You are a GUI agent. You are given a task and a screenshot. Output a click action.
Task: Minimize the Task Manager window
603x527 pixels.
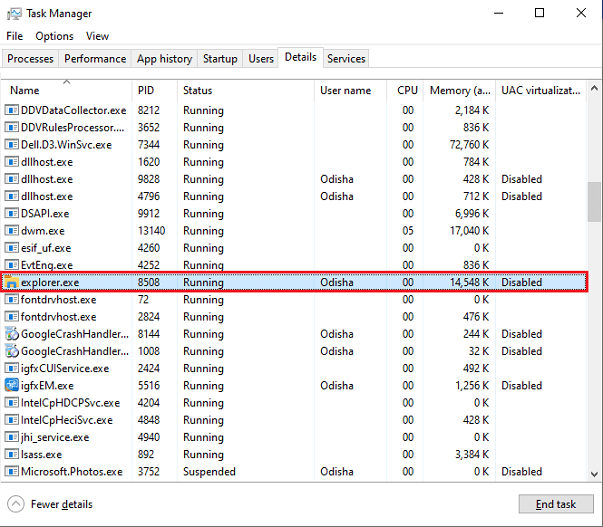499,13
